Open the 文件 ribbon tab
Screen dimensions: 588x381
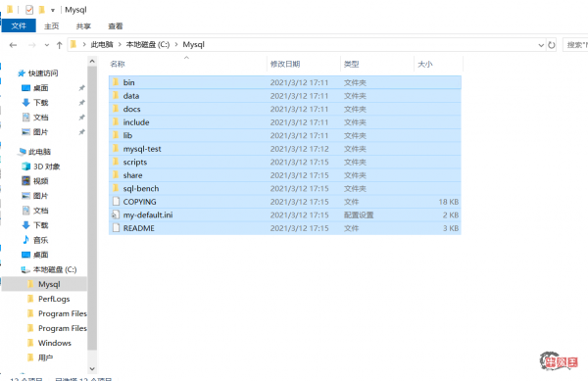(x=19, y=25)
